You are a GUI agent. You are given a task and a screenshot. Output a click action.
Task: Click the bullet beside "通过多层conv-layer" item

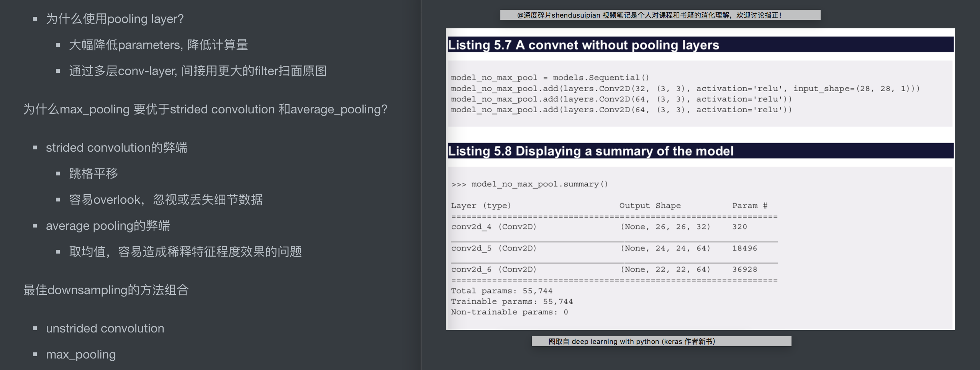click(x=57, y=70)
